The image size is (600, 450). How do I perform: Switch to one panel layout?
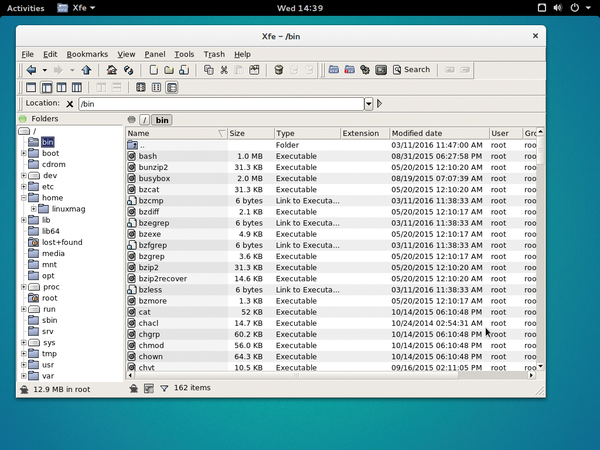click(31, 88)
